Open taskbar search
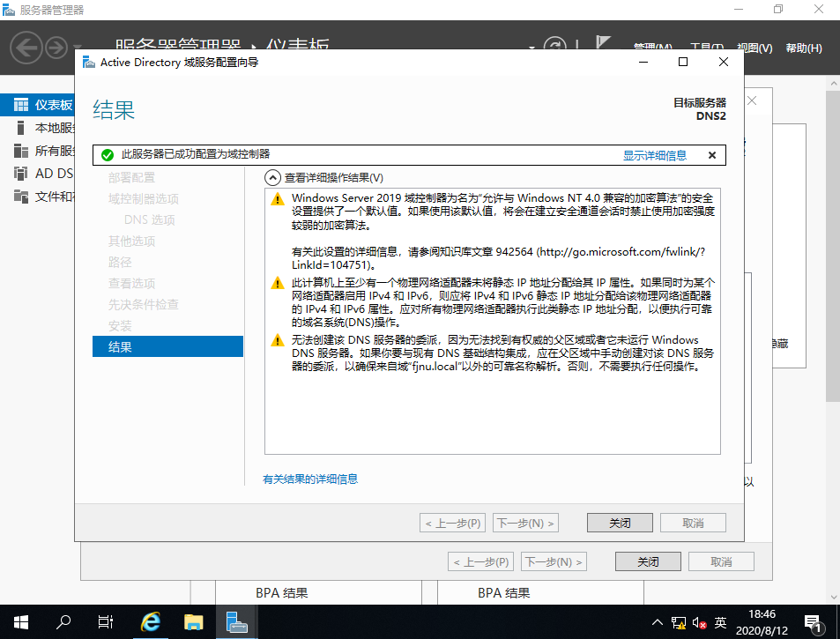The height and width of the screenshot is (639, 840). coord(63,622)
